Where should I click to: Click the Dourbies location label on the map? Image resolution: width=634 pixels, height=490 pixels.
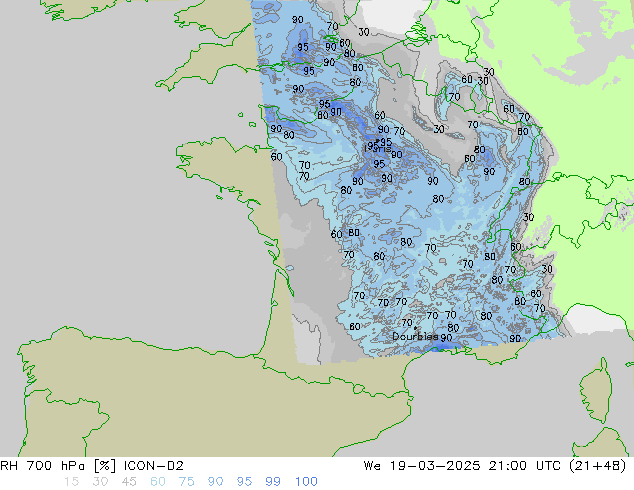[x=415, y=336]
